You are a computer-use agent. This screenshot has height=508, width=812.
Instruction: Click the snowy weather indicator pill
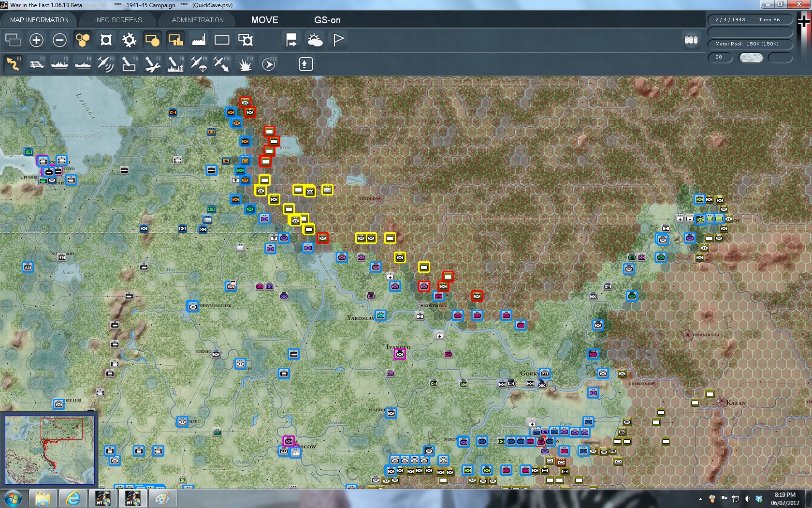coord(751,58)
